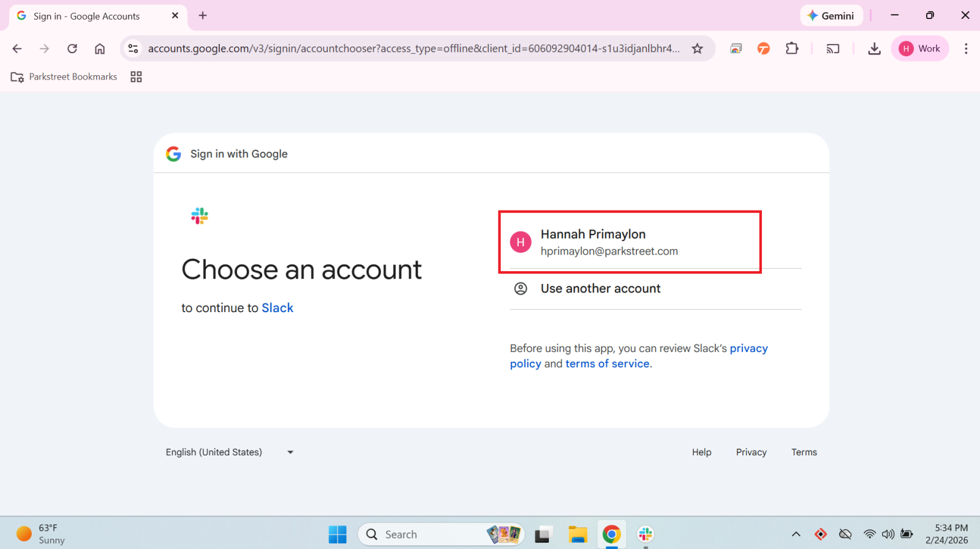Viewport: 980px width, 549px height.
Task: Go back to the previous page
Action: click(x=17, y=49)
